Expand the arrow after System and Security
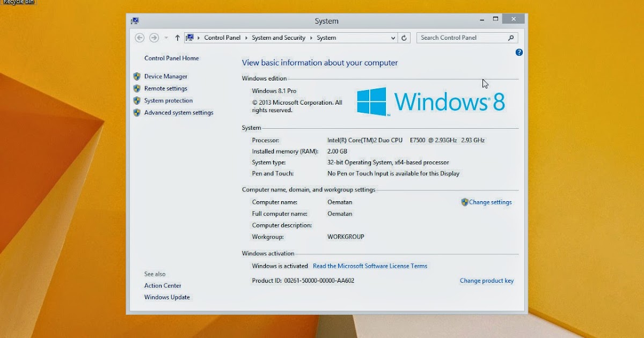 311,38
